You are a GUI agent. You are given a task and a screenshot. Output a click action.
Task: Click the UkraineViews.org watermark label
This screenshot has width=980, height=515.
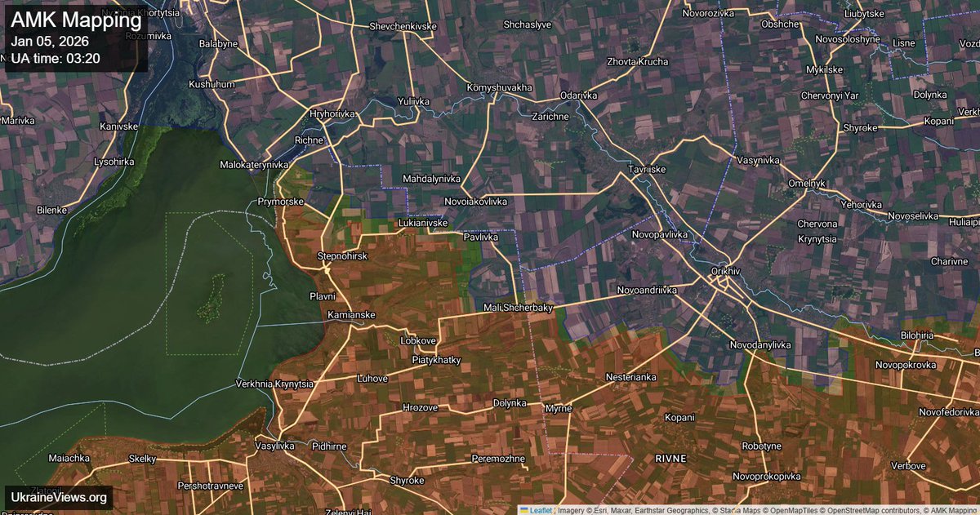pyautogui.click(x=58, y=497)
